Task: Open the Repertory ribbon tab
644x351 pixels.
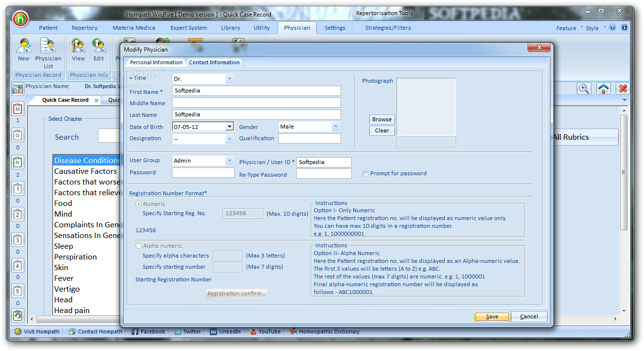Action: click(x=84, y=28)
